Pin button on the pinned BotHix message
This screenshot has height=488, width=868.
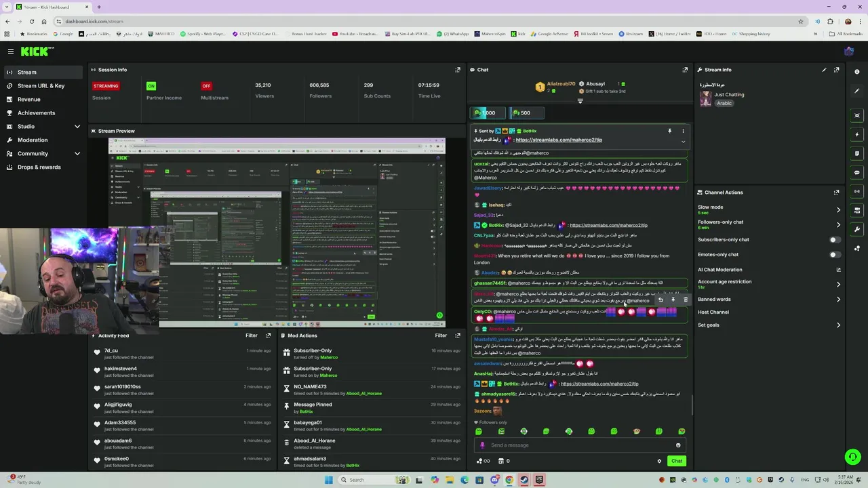pyautogui.click(x=669, y=131)
